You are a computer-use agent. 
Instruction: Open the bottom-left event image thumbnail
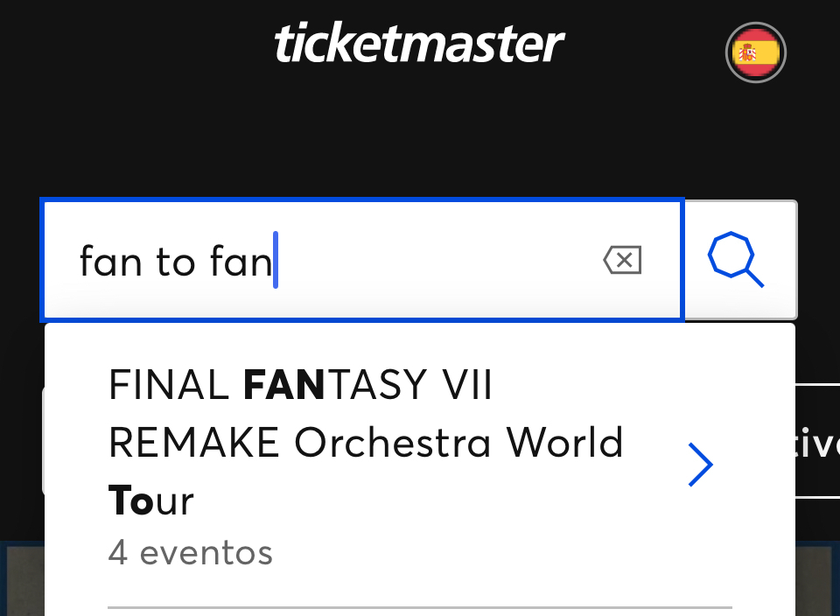coord(22,582)
